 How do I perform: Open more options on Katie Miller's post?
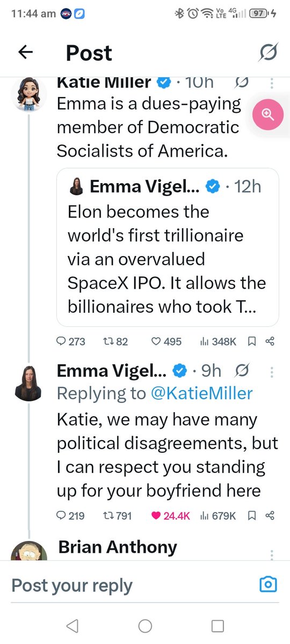[272, 83]
